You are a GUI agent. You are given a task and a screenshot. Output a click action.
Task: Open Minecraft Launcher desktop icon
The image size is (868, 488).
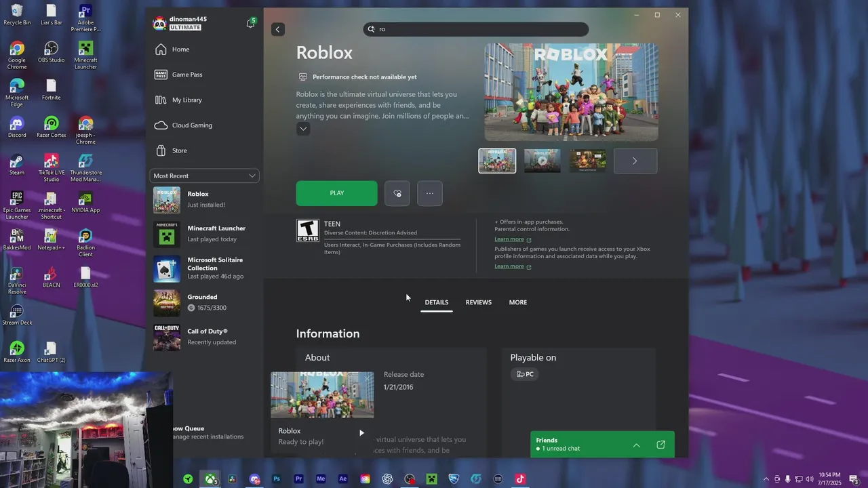(85, 56)
